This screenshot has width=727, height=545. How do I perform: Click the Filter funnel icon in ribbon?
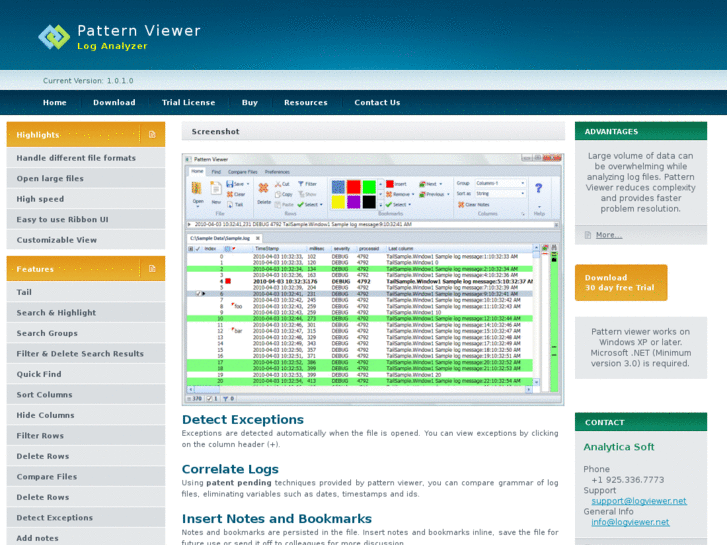coord(301,184)
